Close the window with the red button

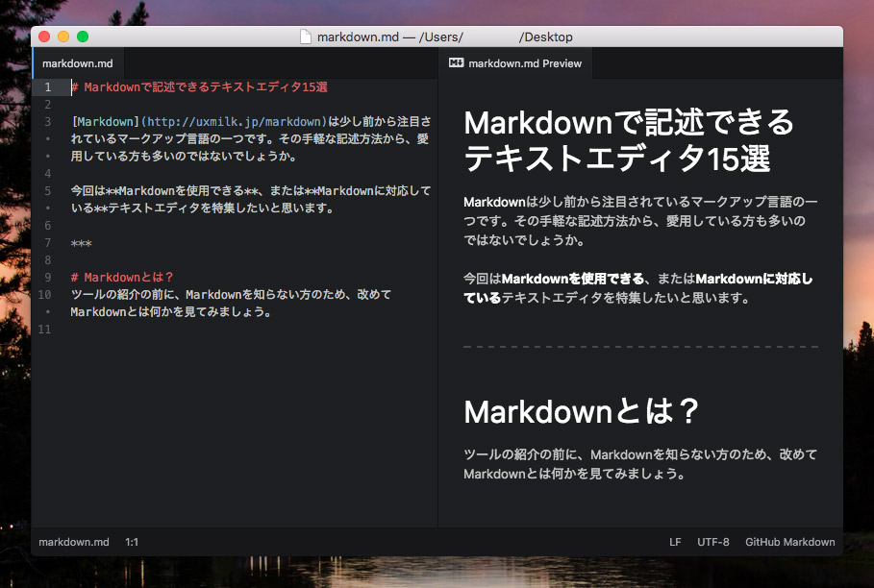(x=44, y=37)
